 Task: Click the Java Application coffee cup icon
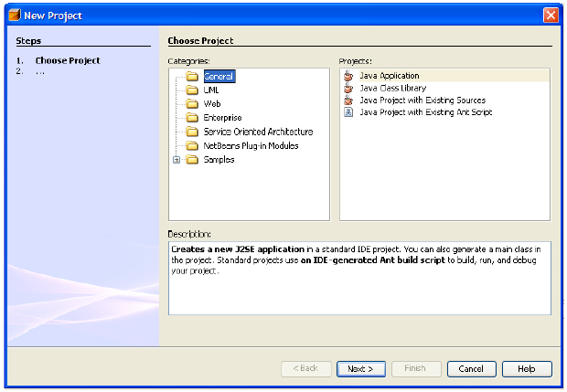(348, 76)
